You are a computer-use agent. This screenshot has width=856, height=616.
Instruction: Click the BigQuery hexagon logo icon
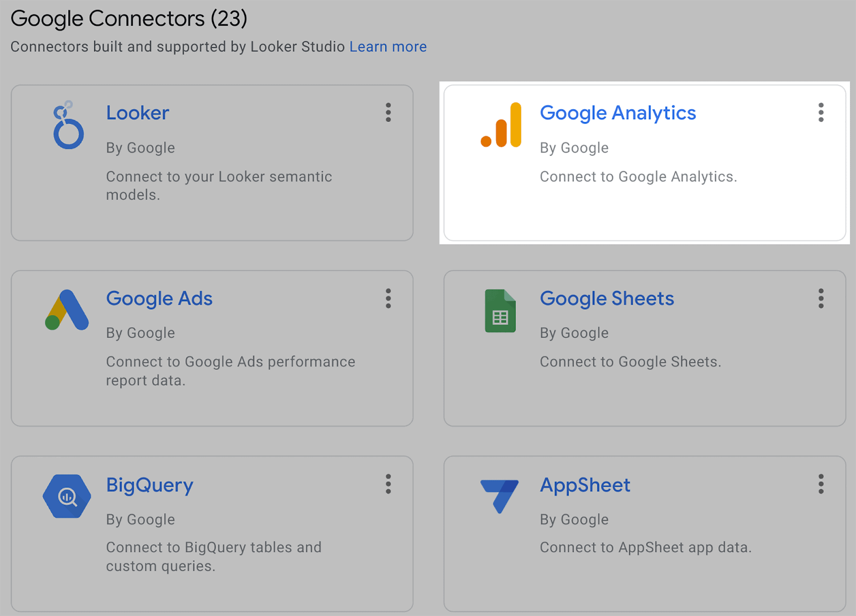66,497
